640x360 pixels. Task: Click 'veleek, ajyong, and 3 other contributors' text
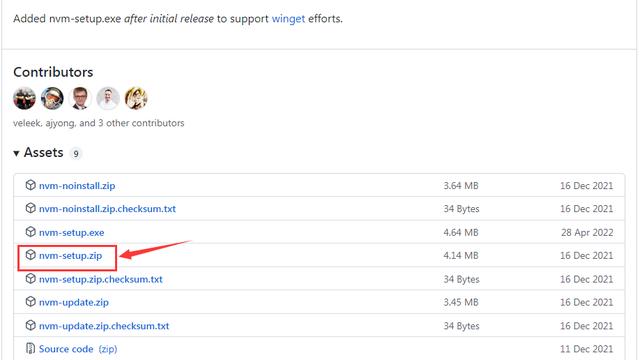pyautogui.click(x=98, y=123)
